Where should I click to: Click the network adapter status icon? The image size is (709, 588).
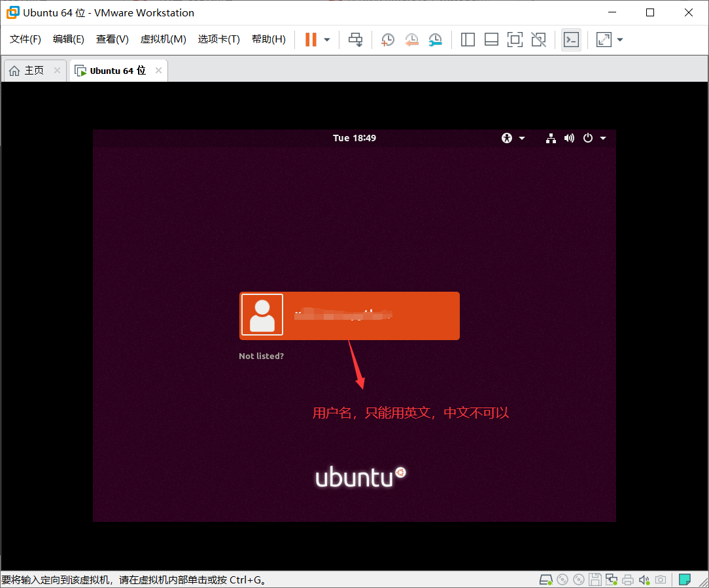click(612, 579)
